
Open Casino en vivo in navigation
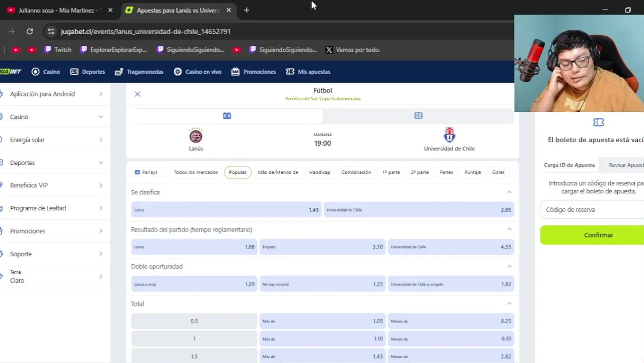[198, 72]
